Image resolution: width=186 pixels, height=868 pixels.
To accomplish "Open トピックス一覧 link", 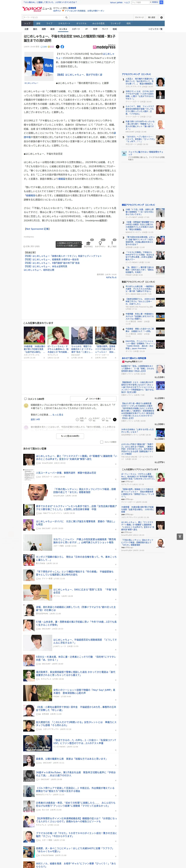I will coord(155,29).
